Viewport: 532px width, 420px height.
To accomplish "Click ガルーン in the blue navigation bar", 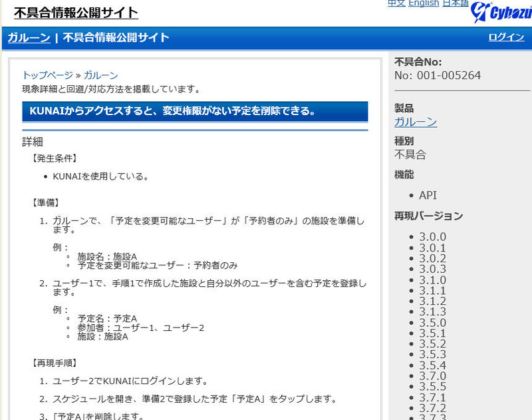I will [x=29, y=38].
